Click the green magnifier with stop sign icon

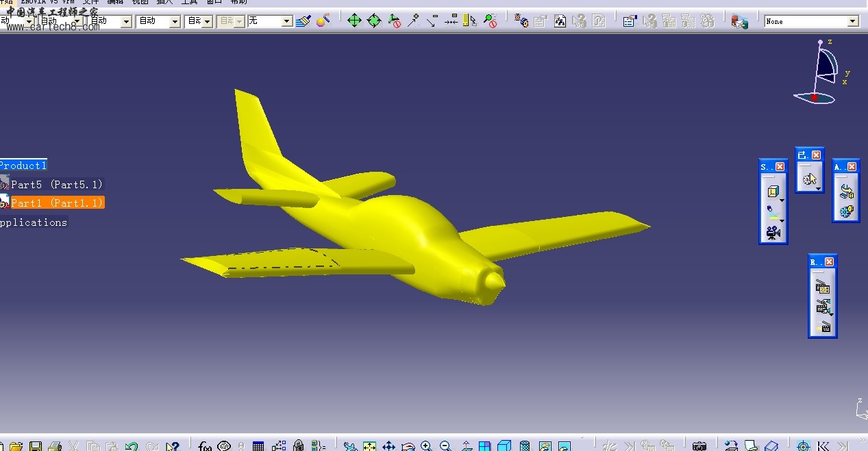(490, 21)
